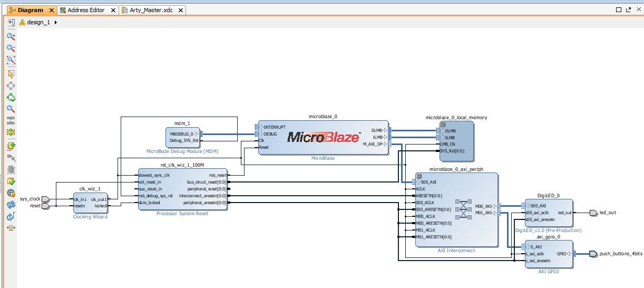Image resolution: width=644 pixels, height=288 pixels.
Task: Close the Address Editor tab
Action: (114, 10)
